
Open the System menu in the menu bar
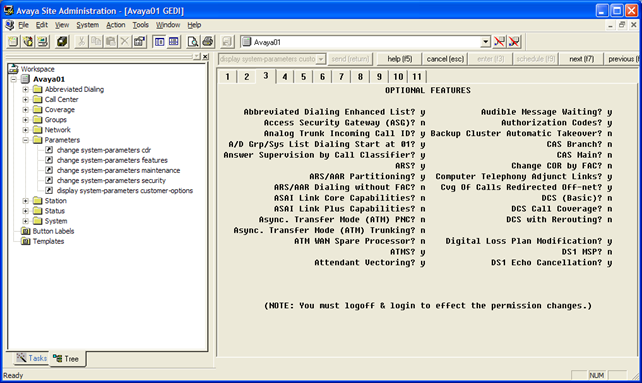(88, 25)
